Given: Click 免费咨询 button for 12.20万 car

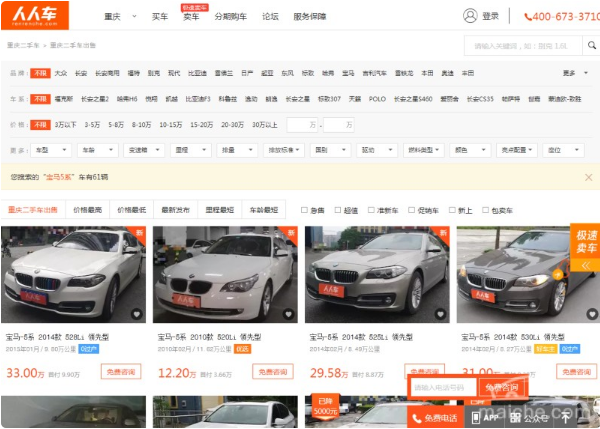Looking at the screenshot, I should click(273, 372).
